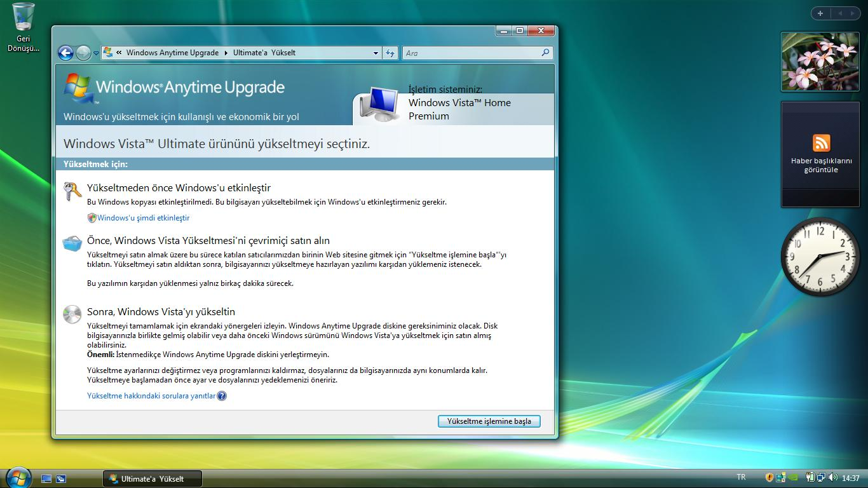
Task: Click the Yükseltme işlemine başla button
Action: 489,421
